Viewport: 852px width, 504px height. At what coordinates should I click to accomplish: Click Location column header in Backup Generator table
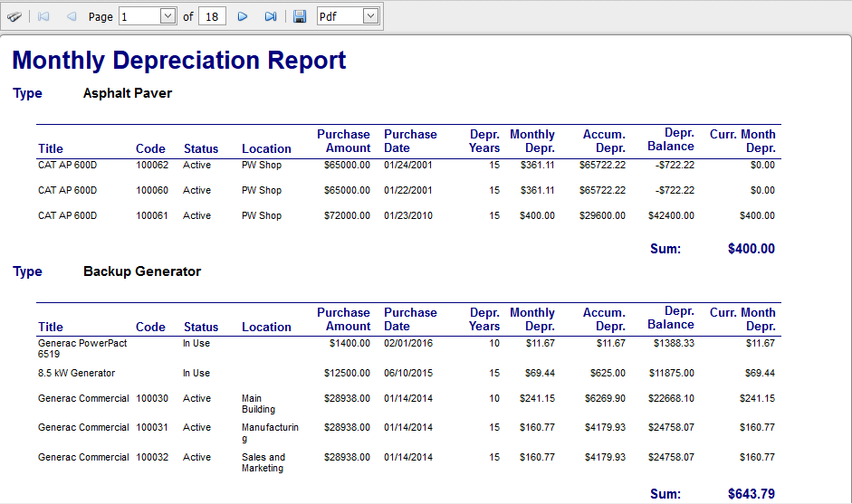(266, 328)
